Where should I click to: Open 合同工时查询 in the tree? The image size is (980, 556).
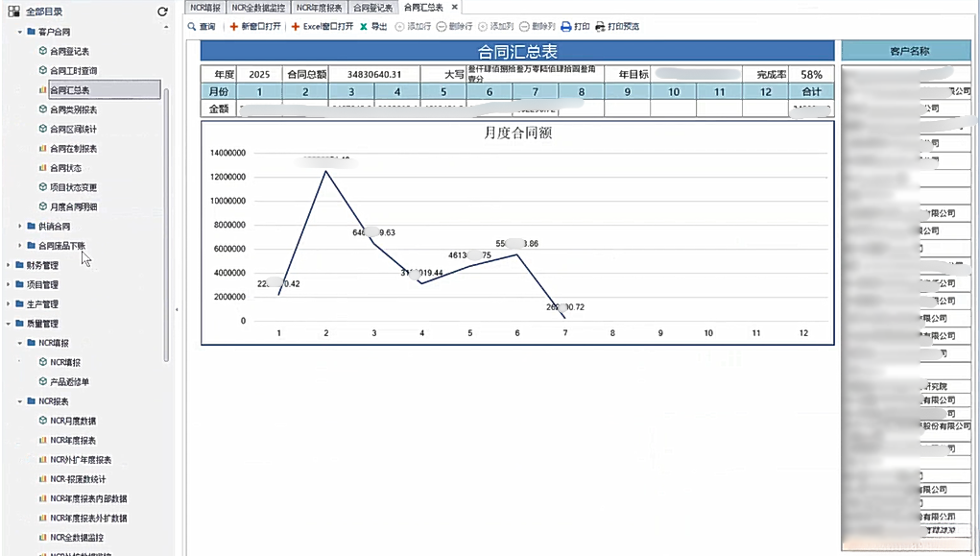tap(74, 71)
